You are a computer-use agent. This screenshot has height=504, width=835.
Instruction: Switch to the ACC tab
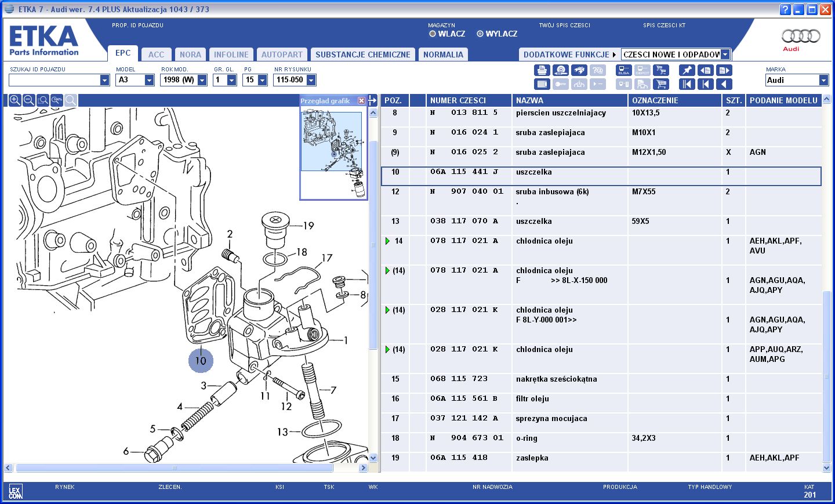click(156, 55)
